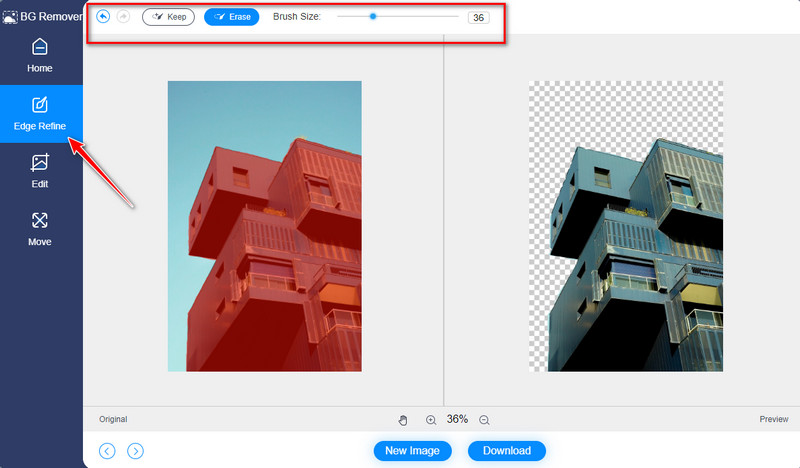The width and height of the screenshot is (800, 468).
Task: Go to next step with right arrow
Action: tap(135, 451)
